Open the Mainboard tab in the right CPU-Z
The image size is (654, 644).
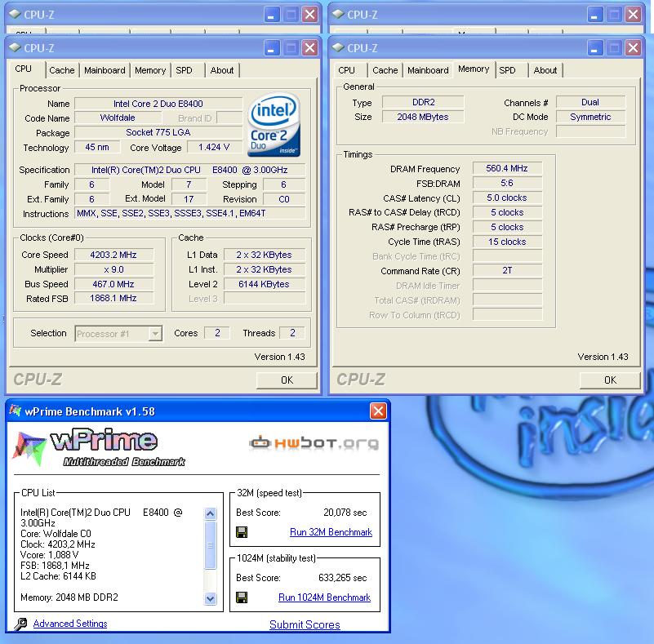tap(428, 70)
